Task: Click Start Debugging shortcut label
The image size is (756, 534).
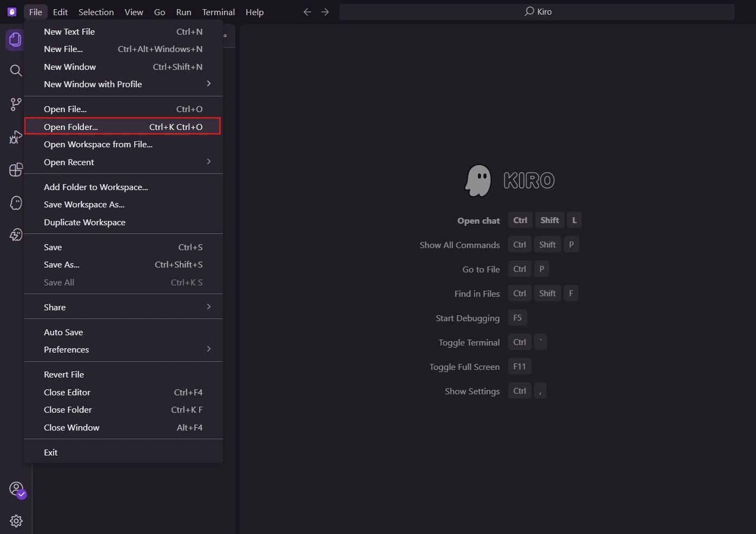Action: (x=468, y=318)
